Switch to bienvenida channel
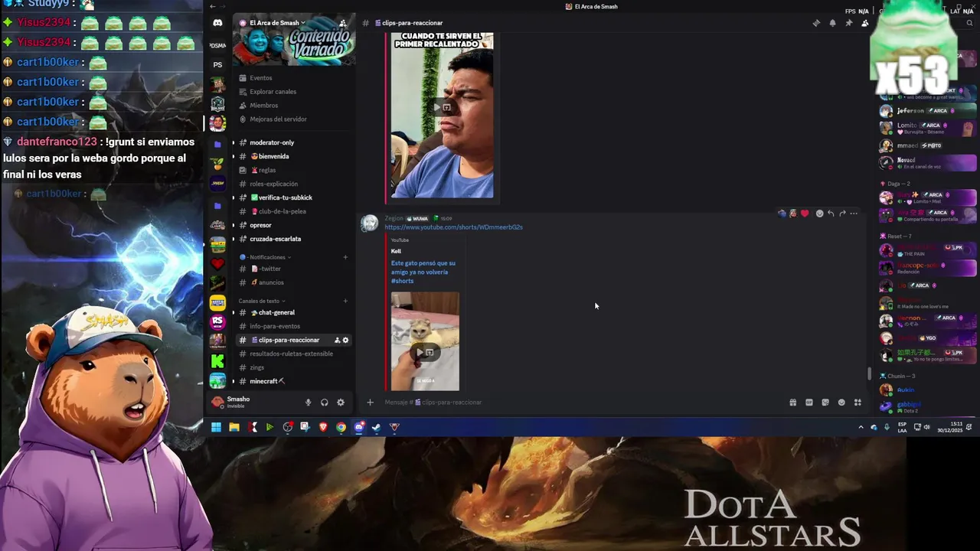980x551 pixels. click(x=293, y=156)
